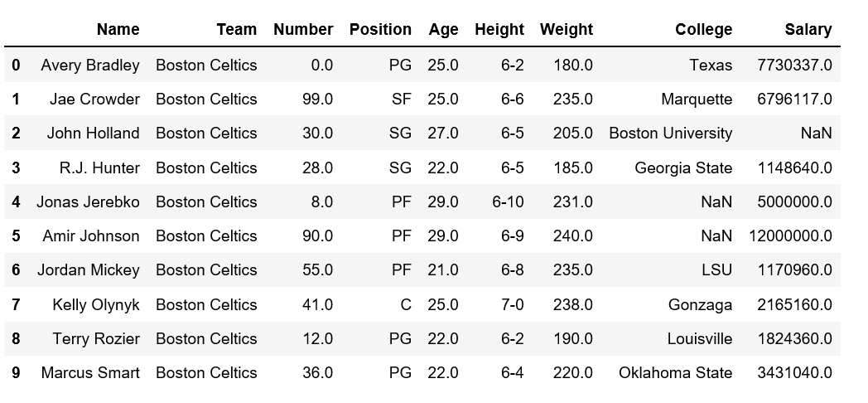Click the Height column header
The image size is (868, 403).
499,29
